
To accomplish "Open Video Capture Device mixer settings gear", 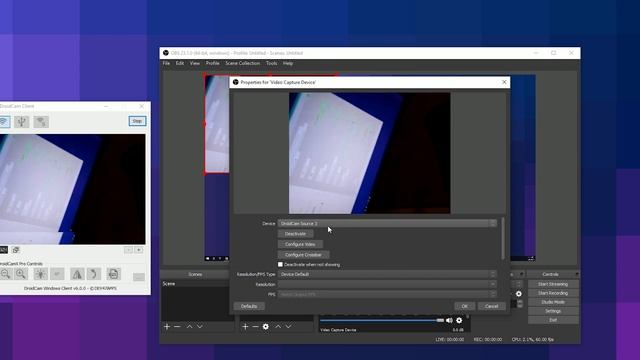I will [x=459, y=320].
